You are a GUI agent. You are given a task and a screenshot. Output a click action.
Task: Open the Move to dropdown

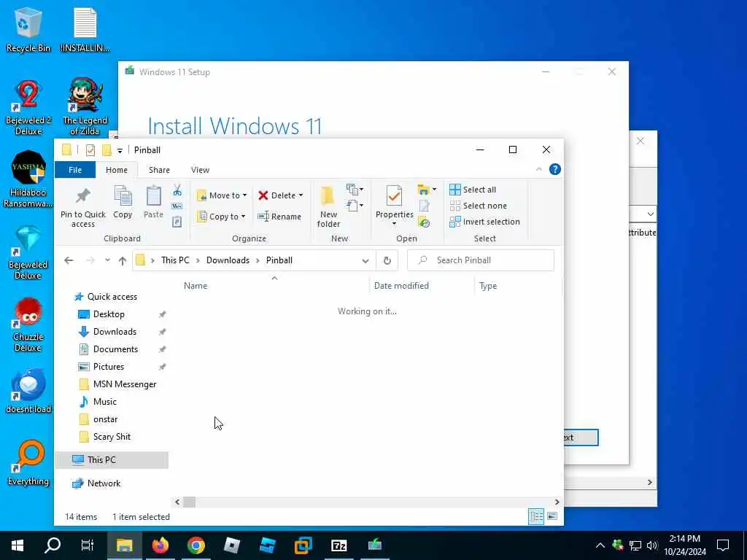pyautogui.click(x=222, y=195)
